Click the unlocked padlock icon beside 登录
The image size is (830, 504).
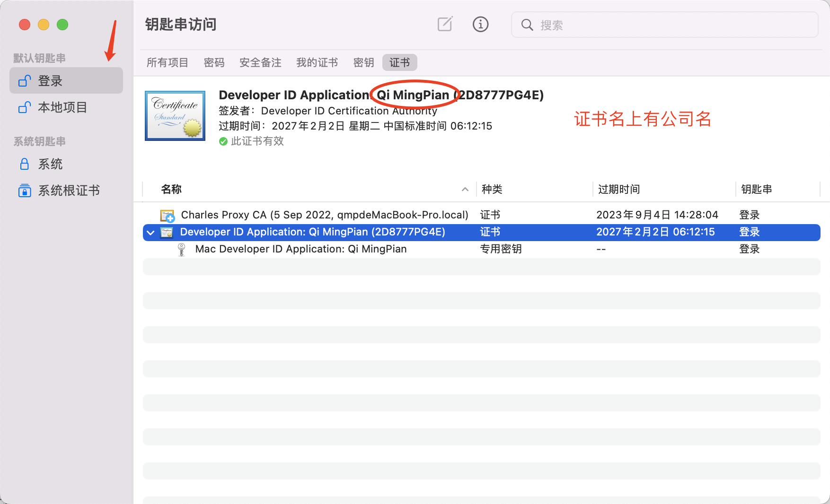25,81
